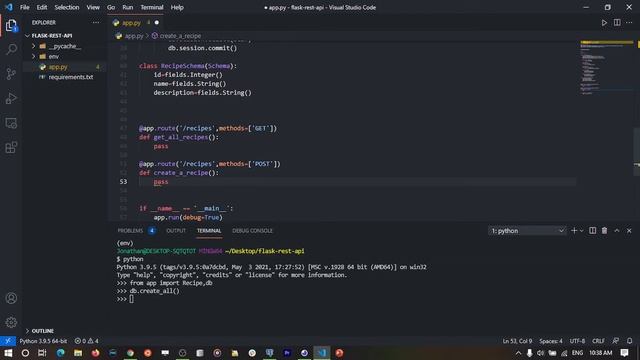
Task: Open notifications bell in status bar
Action: (629, 341)
